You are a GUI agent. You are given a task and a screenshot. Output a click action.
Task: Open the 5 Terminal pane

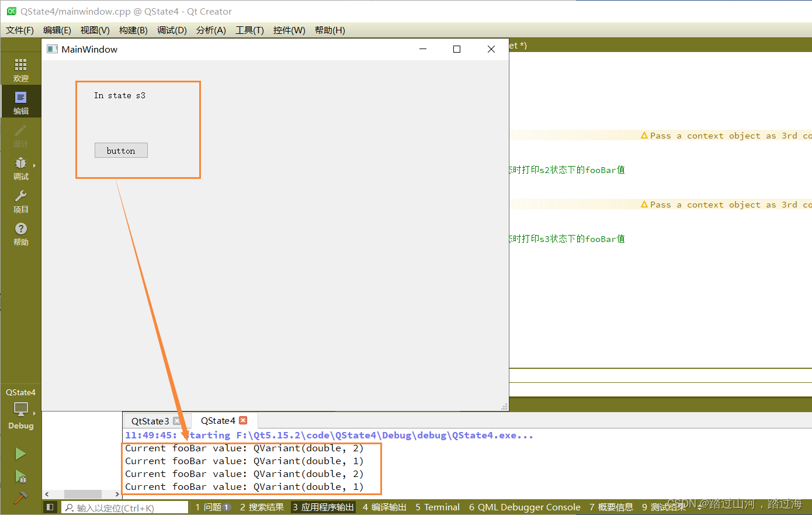pyautogui.click(x=438, y=507)
